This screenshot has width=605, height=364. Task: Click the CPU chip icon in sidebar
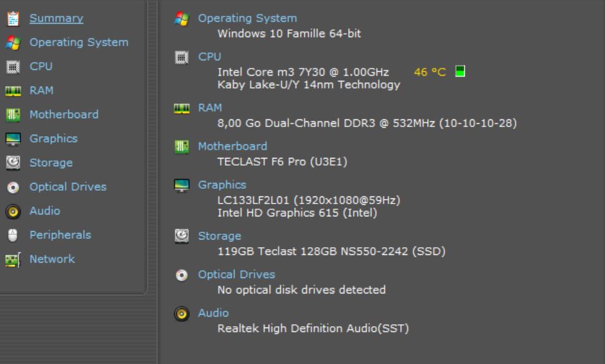13,67
